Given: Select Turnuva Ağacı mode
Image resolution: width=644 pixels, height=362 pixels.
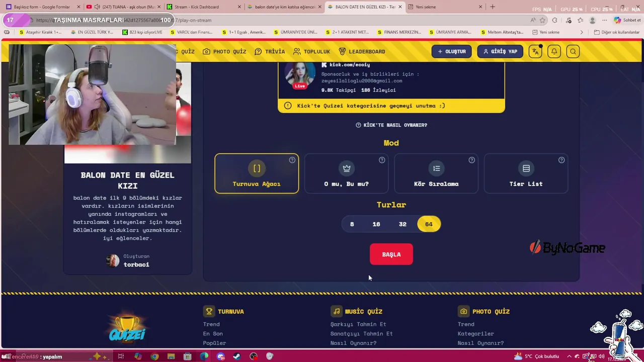Looking at the screenshot, I should 257,173.
